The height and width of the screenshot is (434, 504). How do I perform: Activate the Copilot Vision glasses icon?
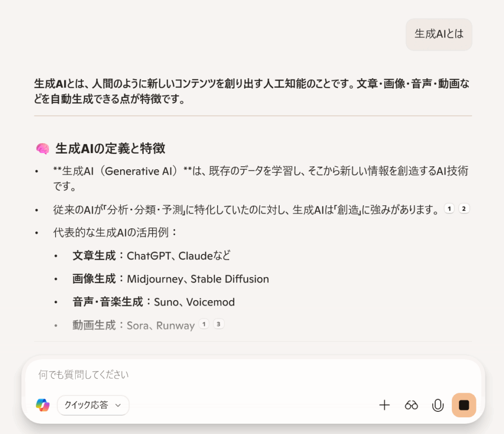(411, 405)
